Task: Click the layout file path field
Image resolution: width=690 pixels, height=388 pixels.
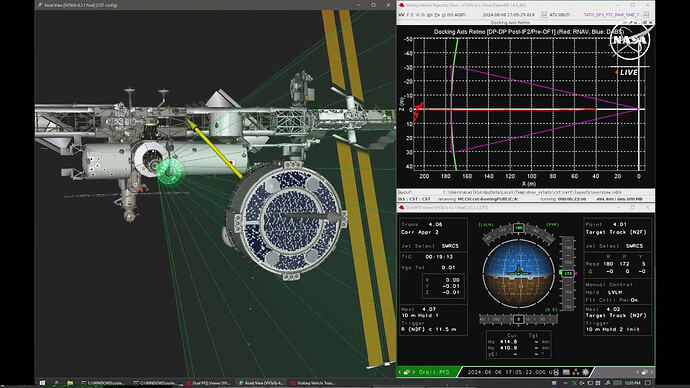Action: 532,192
